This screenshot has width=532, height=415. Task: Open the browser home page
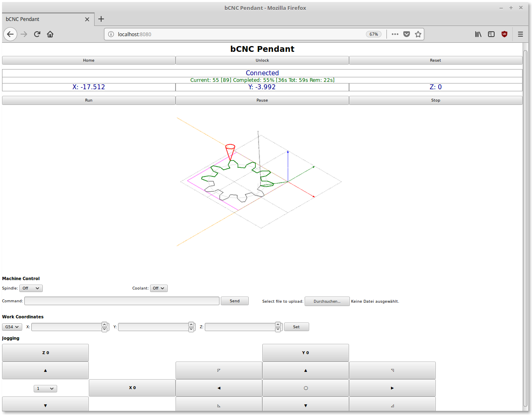coord(50,34)
